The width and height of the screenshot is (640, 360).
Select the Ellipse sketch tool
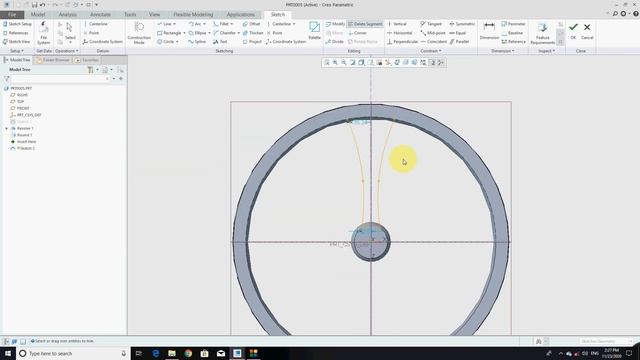[x=198, y=33]
